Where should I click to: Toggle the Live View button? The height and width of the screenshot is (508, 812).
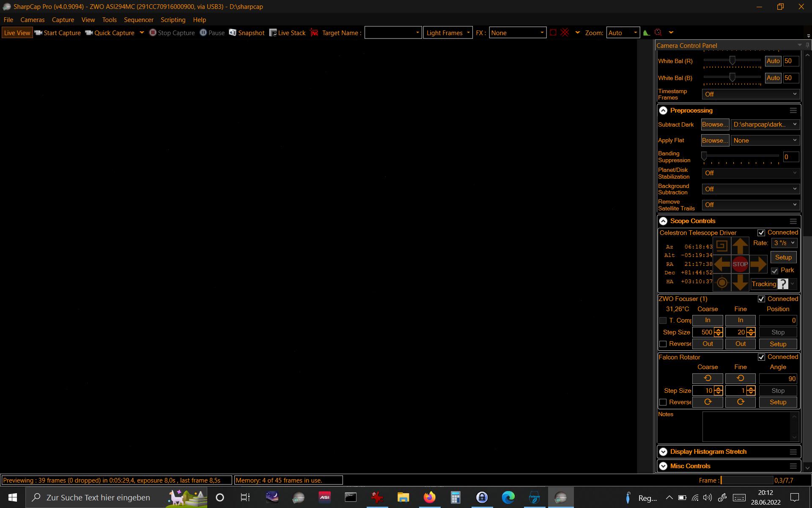coord(17,33)
